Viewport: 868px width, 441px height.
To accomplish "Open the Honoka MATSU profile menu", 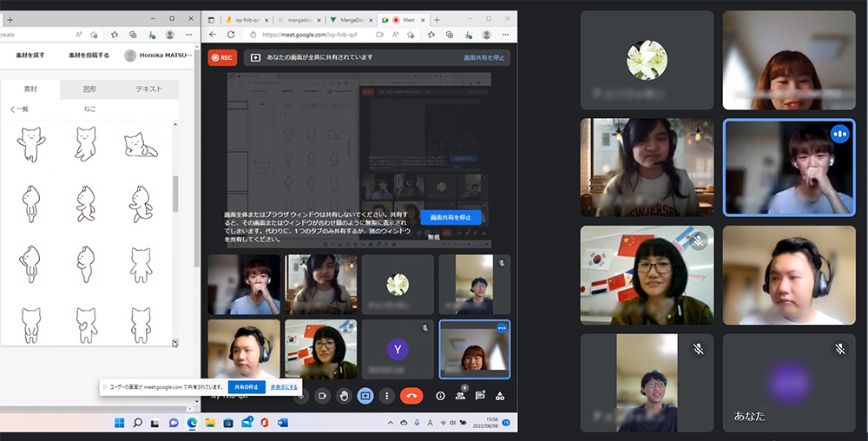I will pos(158,56).
